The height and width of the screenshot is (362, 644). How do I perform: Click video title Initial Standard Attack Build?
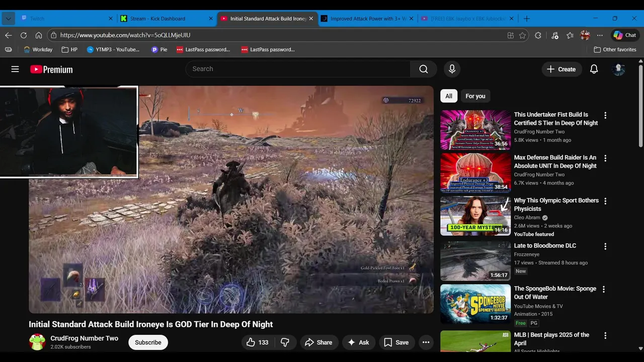(151, 324)
